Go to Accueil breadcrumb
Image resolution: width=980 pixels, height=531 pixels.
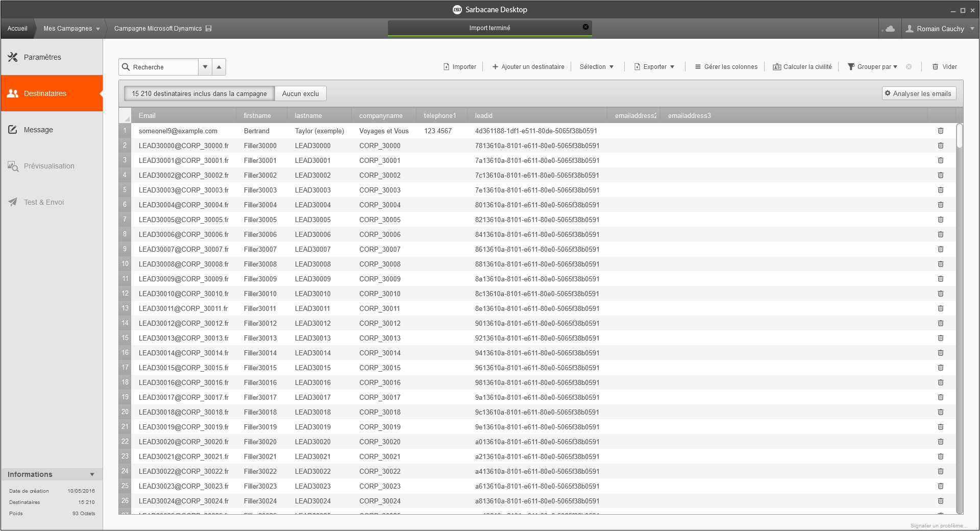pyautogui.click(x=17, y=29)
